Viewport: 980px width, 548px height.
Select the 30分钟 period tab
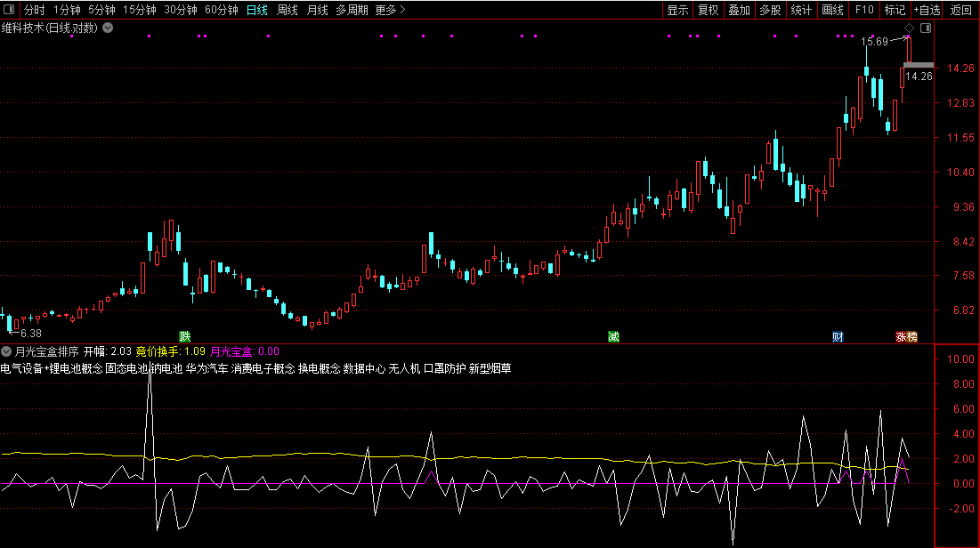[x=181, y=10]
